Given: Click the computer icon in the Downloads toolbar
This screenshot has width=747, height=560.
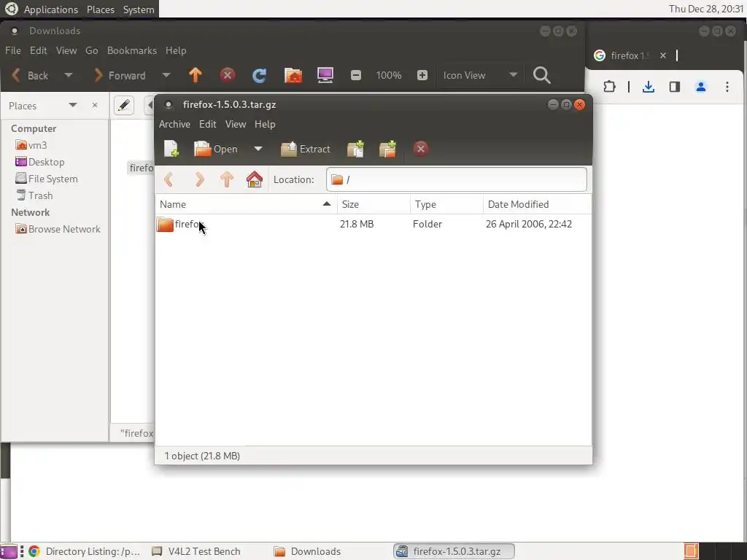Looking at the screenshot, I should pos(325,75).
